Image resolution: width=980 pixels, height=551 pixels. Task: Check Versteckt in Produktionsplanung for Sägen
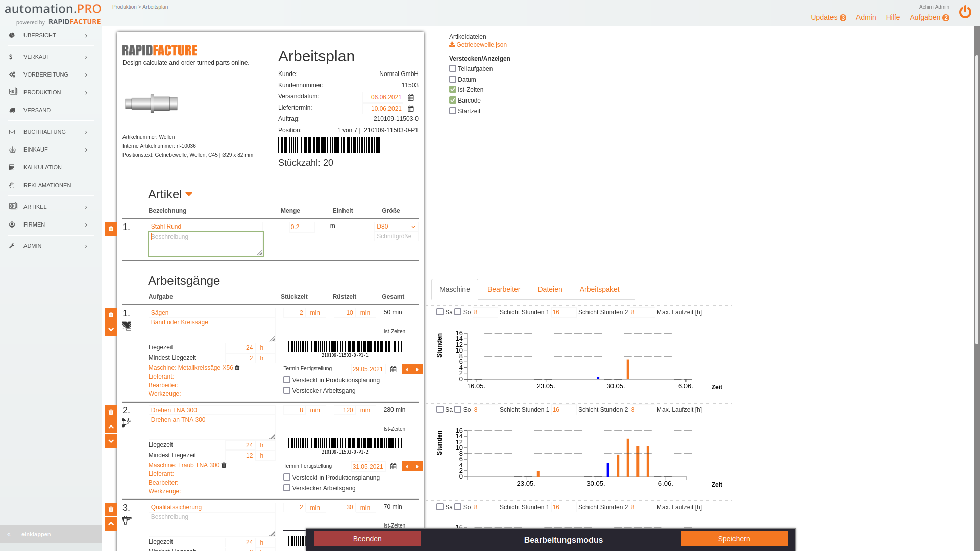tap(287, 380)
